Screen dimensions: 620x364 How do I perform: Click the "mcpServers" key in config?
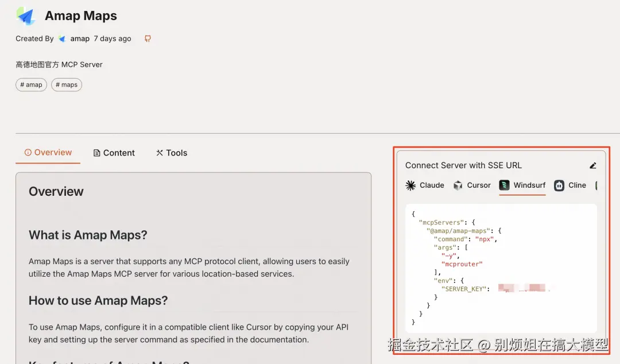coord(441,222)
